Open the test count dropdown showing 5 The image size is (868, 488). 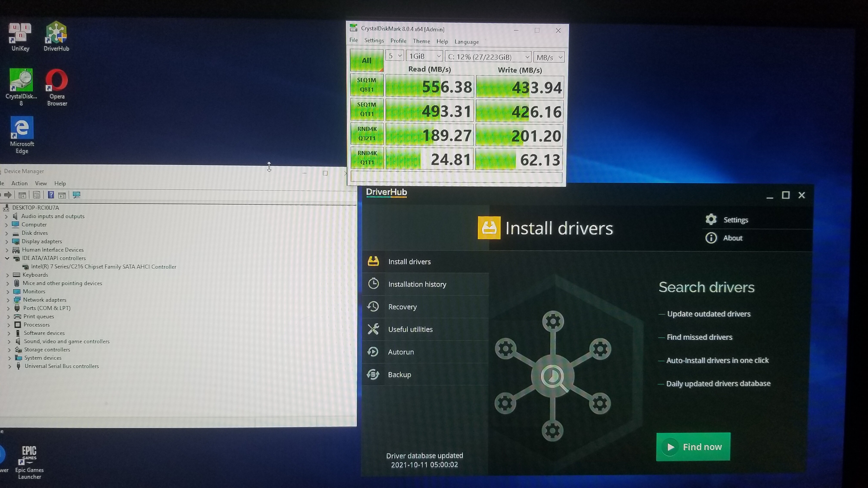(x=394, y=56)
